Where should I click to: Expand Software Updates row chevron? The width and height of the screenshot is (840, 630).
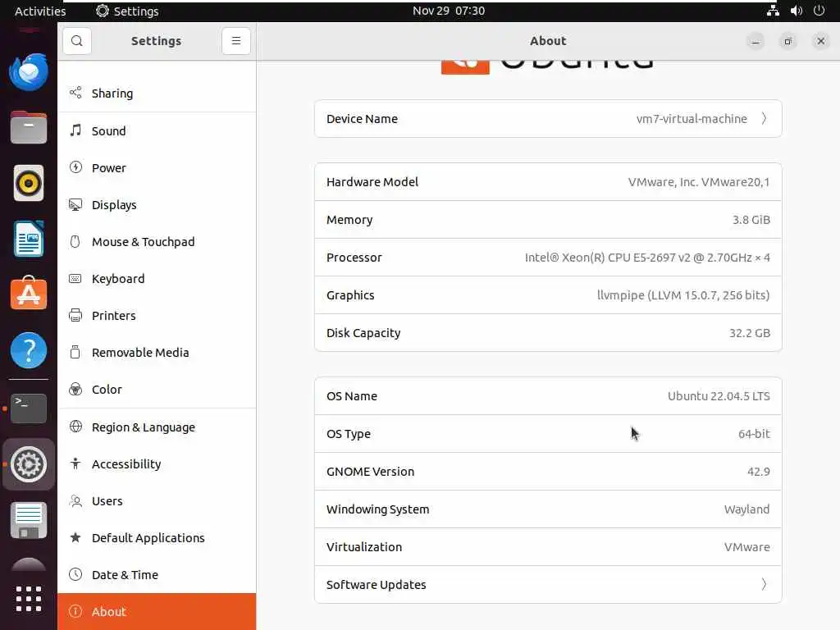point(764,584)
